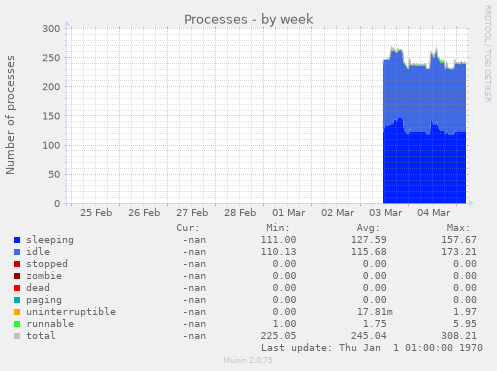This screenshot has height=371, width=497.
Task: Click uninterruptible average value 17.81m
Action: click(375, 312)
